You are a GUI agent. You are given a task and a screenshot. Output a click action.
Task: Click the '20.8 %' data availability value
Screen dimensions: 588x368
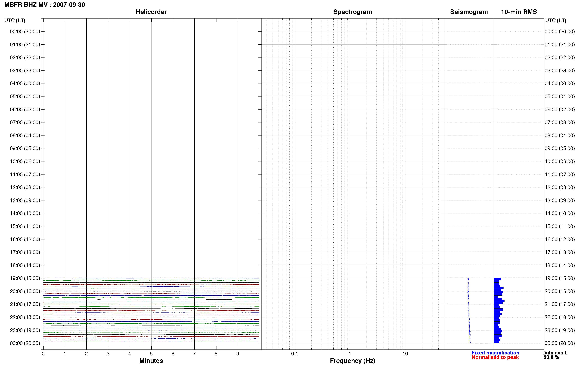(551, 357)
